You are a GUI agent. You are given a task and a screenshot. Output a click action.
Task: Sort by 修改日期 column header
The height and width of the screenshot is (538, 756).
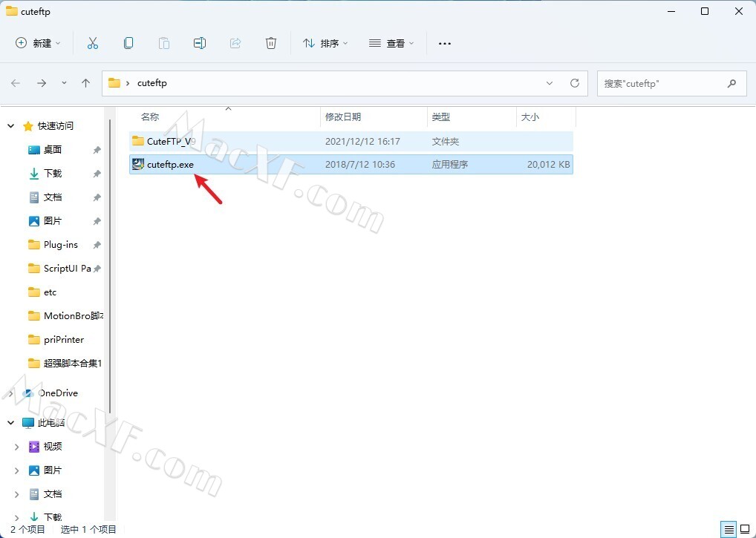point(343,117)
